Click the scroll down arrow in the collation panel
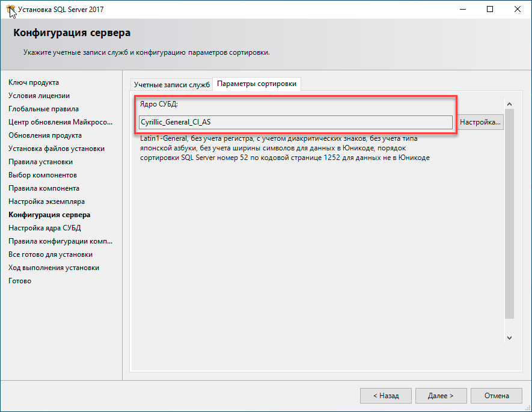 coord(509,337)
